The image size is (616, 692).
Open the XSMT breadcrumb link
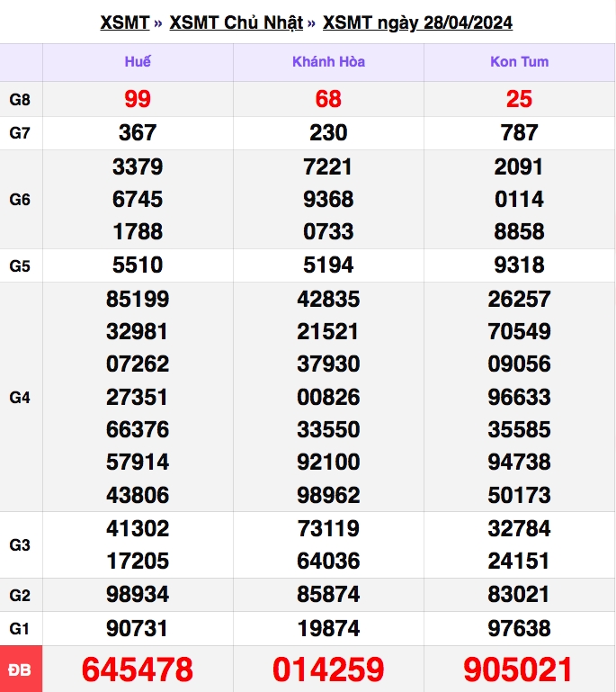125,23
